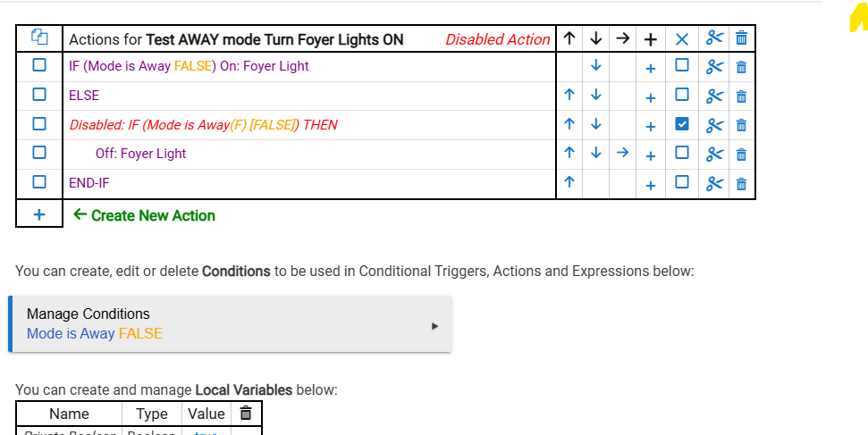Click trash icon in Local Variables header
The image size is (868, 435).
pos(246,414)
